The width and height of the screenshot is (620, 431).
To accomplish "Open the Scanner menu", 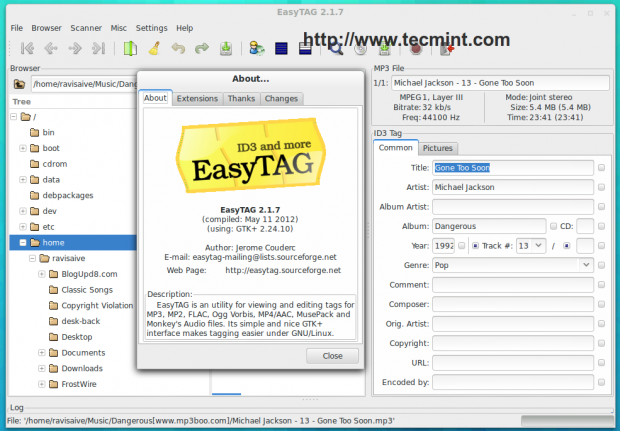I will click(86, 28).
